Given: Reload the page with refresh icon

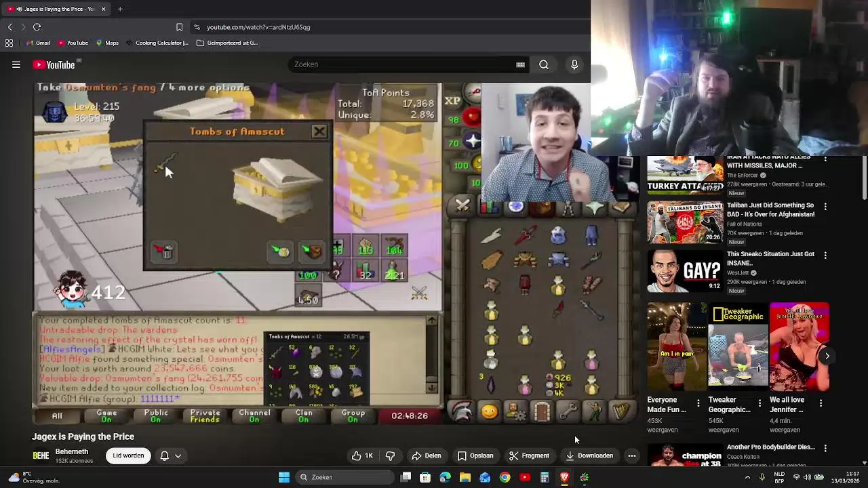Looking at the screenshot, I should coord(37,27).
